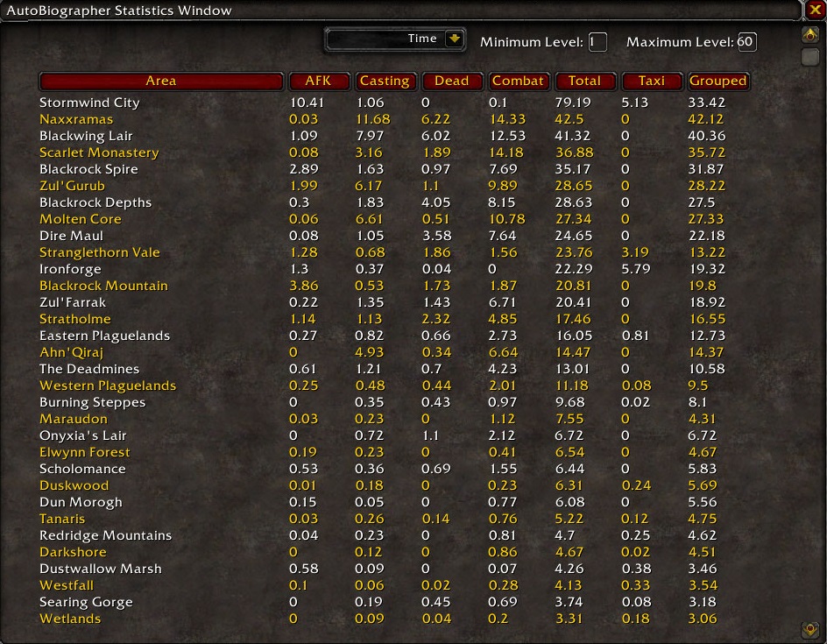The image size is (827, 644).
Task: Select the Blackrock Depths area name
Action: coord(95,202)
